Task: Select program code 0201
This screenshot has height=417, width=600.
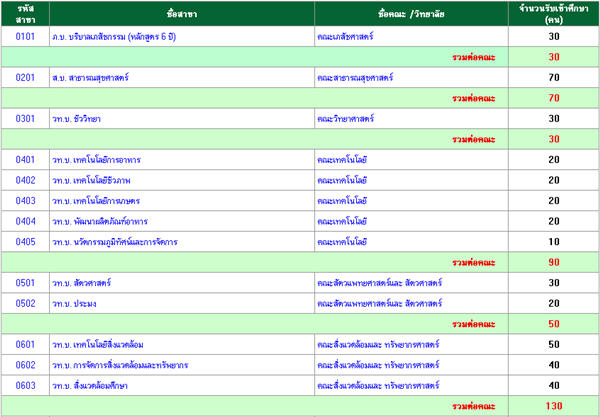Action: 25,77
